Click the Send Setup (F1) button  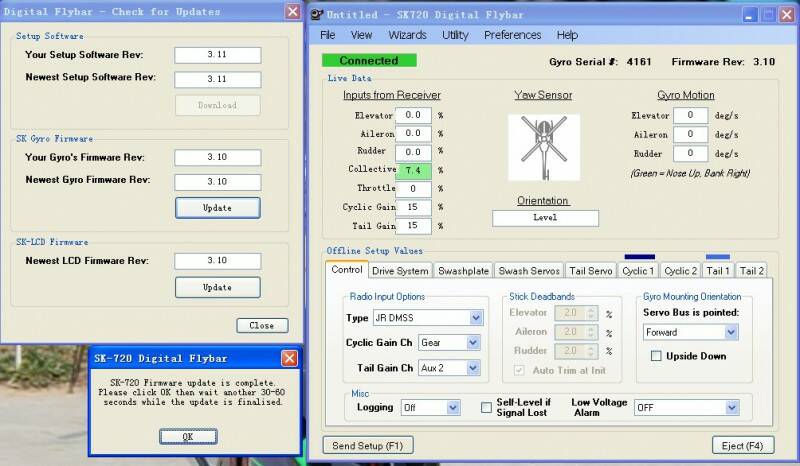(x=368, y=446)
